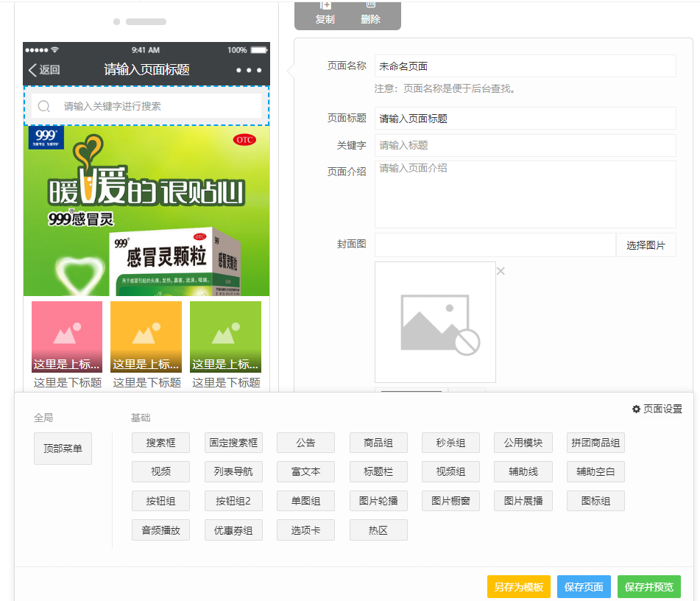Click the 页面名称 input field
Viewport: 700px width, 601px height.
[526, 66]
